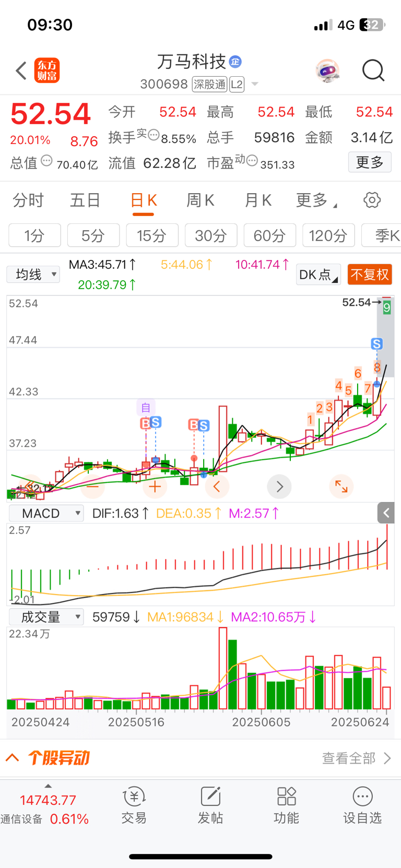Select the 30分 interval

[211, 235]
